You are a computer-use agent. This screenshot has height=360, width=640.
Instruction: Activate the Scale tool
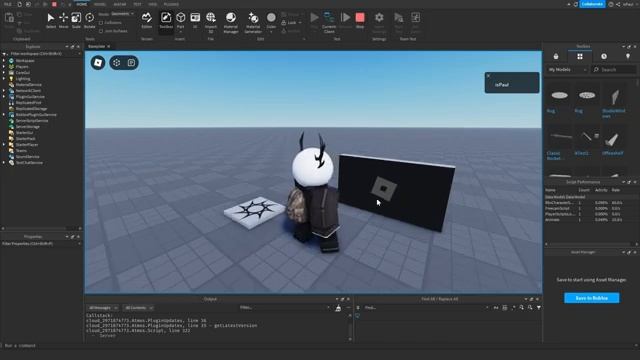76,20
